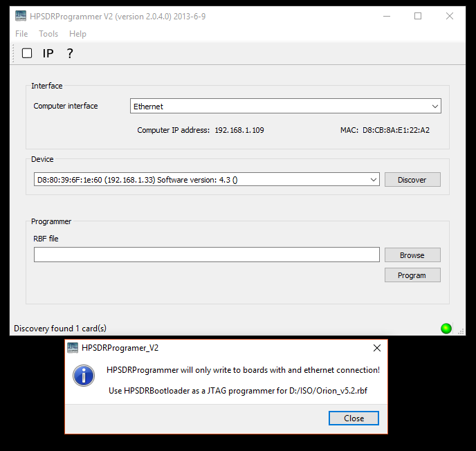Screen dimensions: 476x451
Task: Click the green status indicator light
Action: (x=446, y=329)
